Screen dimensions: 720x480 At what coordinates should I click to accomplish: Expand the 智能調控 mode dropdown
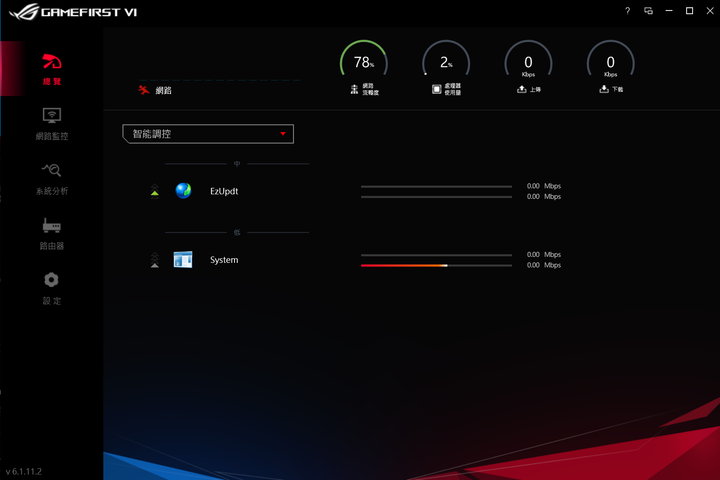[208, 134]
